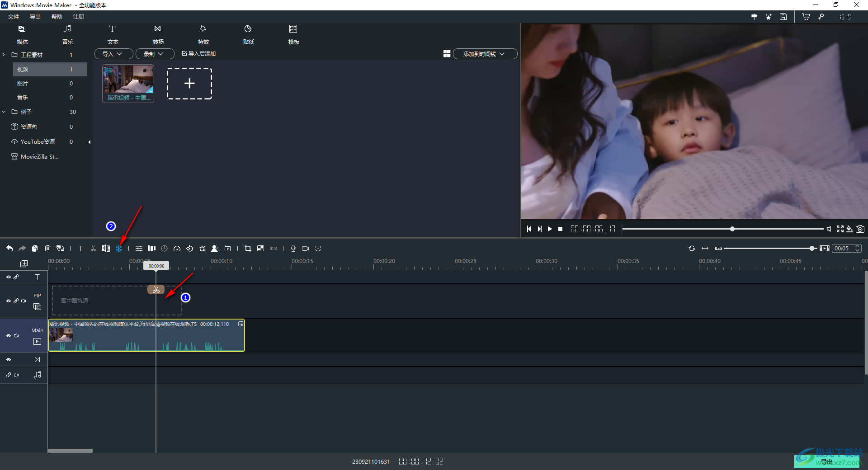Click the blue snowflake freeze-frame icon
This screenshot has height=470, width=868.
pyautogui.click(x=118, y=248)
